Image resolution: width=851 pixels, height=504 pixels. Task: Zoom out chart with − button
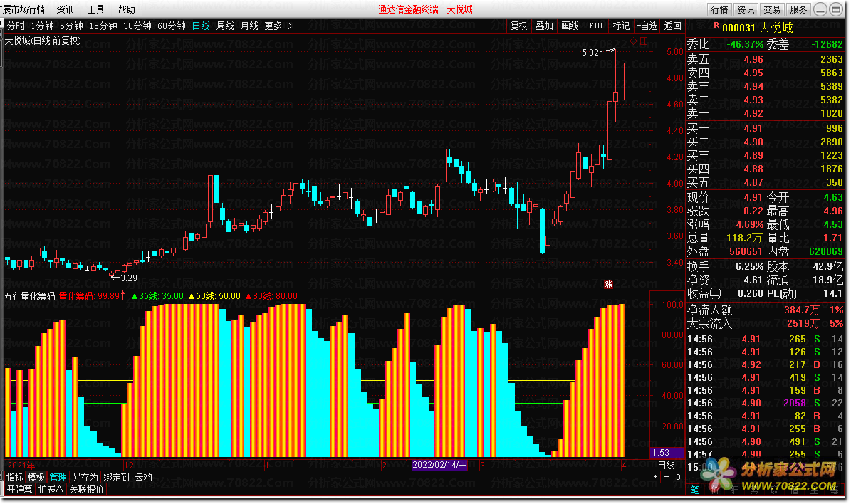[667, 477]
